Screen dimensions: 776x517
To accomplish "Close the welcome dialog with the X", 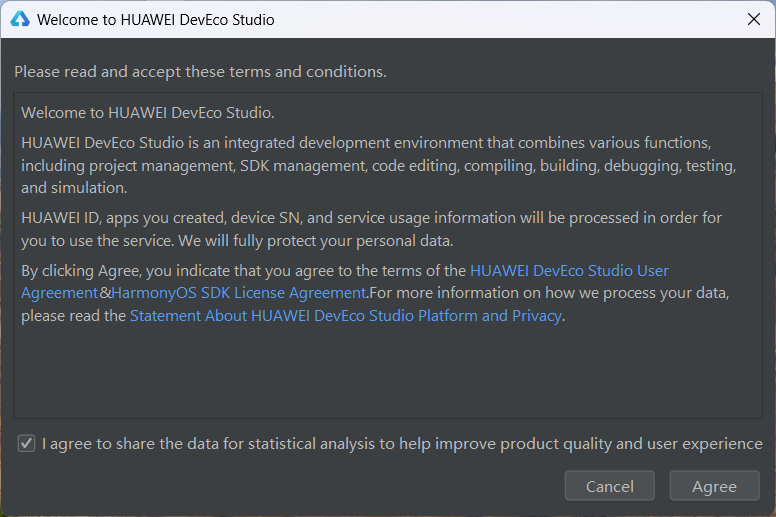I will [754, 19].
